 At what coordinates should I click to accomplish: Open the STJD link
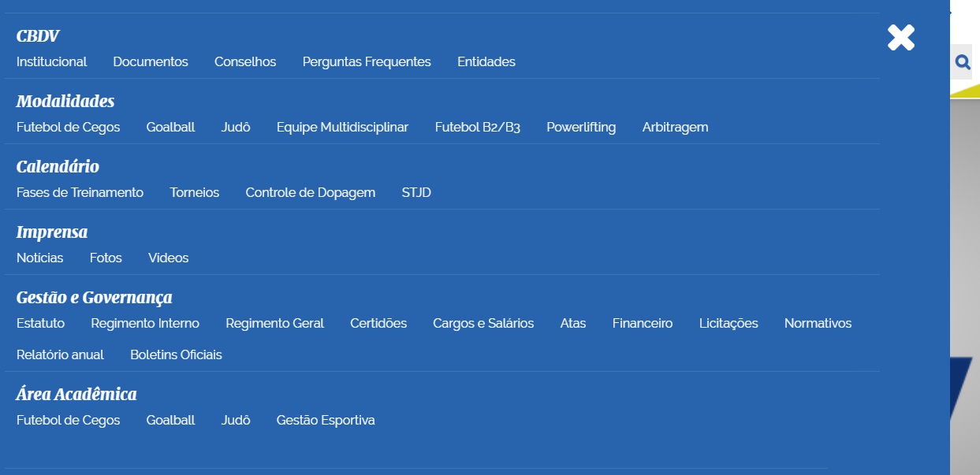coord(416,192)
